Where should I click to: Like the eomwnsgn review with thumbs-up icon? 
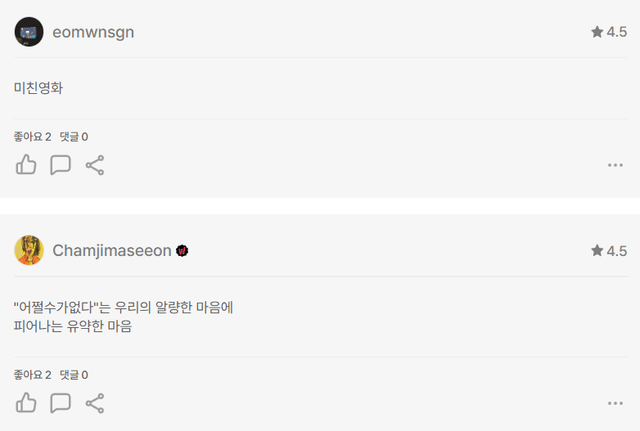[26, 165]
